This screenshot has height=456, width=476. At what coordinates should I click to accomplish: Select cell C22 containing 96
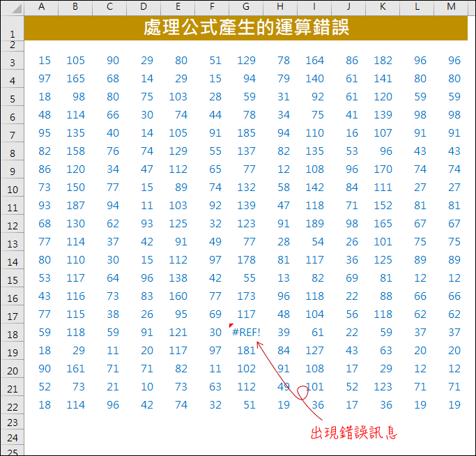(x=109, y=405)
